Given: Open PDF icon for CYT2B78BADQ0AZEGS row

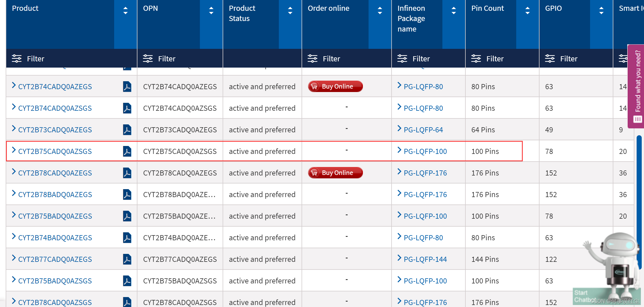Looking at the screenshot, I should point(127,194).
